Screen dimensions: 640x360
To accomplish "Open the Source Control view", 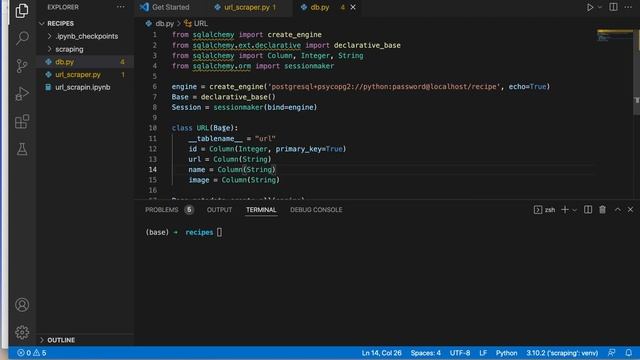I will (x=22, y=66).
